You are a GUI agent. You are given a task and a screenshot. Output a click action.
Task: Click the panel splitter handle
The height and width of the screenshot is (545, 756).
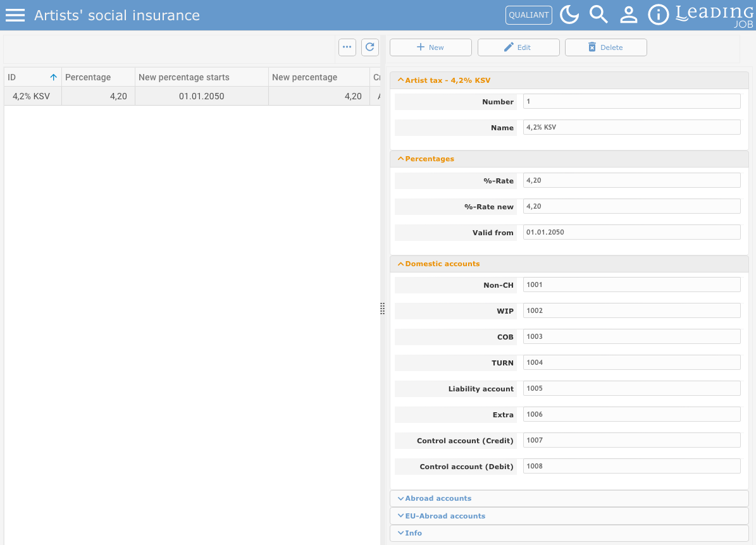pyautogui.click(x=382, y=309)
